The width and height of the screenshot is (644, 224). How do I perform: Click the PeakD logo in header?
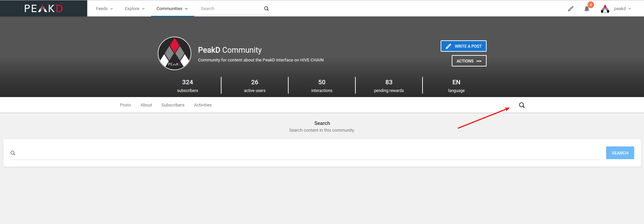point(44,8)
